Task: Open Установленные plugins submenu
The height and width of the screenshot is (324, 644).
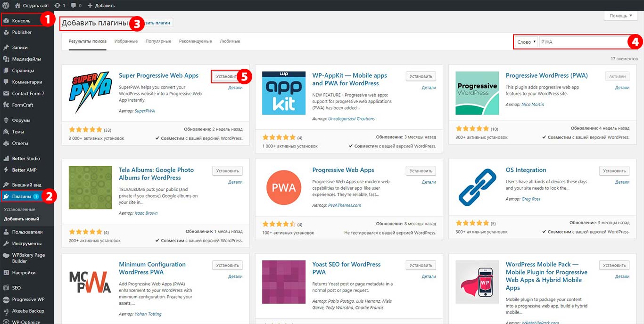Action: pos(19,209)
